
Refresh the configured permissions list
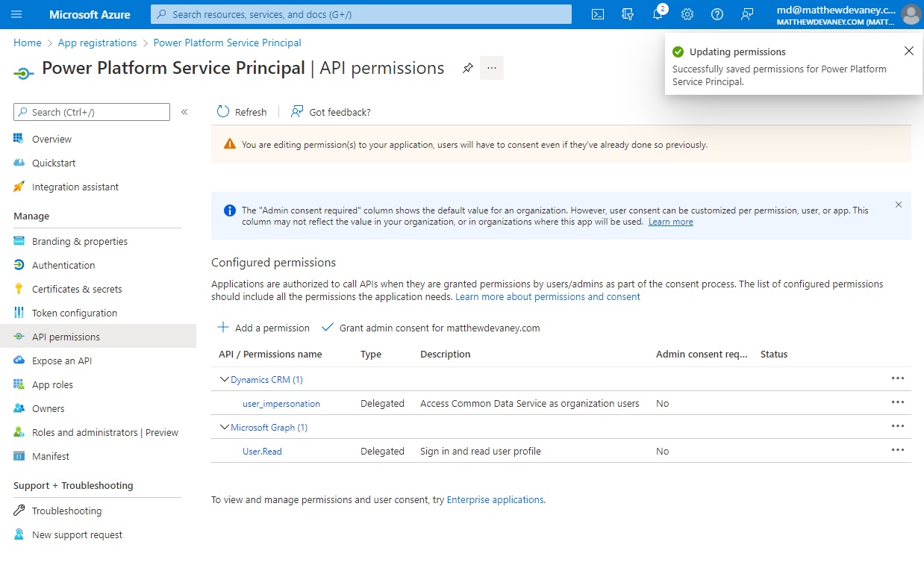click(241, 111)
